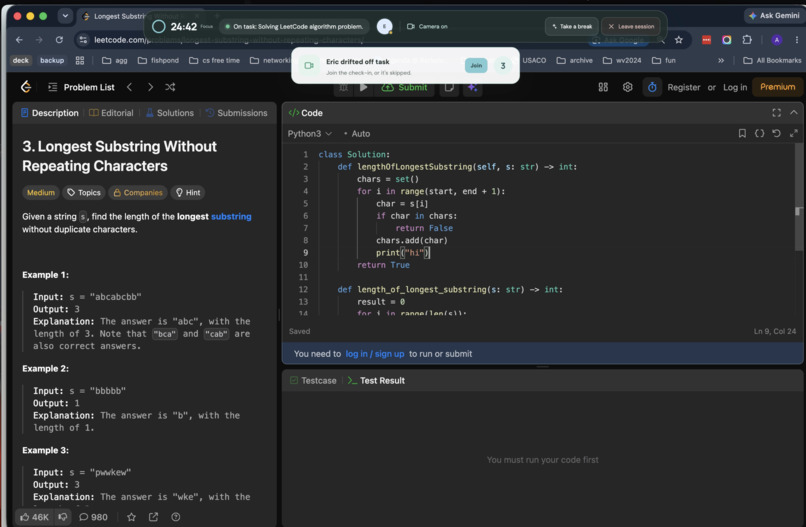
Task: Pick a random problem shuffle icon
Action: [x=170, y=87]
